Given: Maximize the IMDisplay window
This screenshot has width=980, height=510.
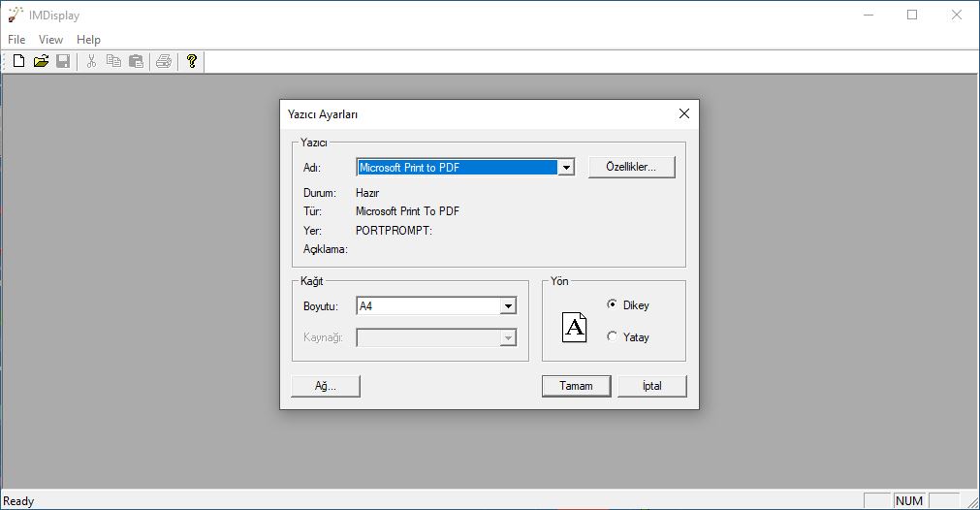Looking at the screenshot, I should [912, 15].
